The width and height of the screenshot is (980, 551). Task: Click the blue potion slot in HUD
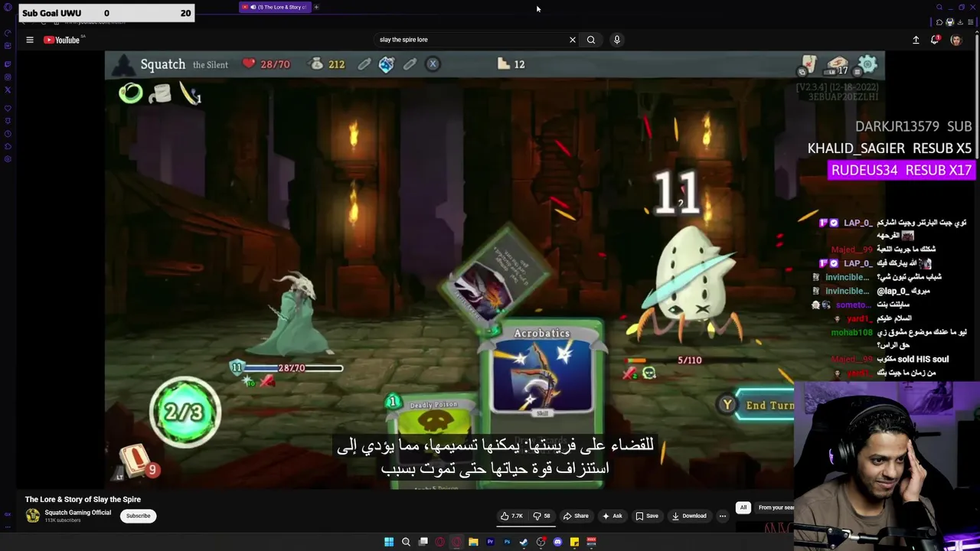click(387, 64)
